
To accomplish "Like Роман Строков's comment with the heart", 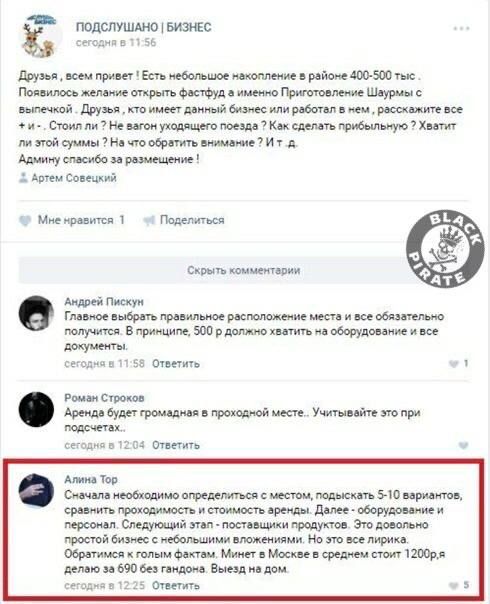I will point(463,445).
